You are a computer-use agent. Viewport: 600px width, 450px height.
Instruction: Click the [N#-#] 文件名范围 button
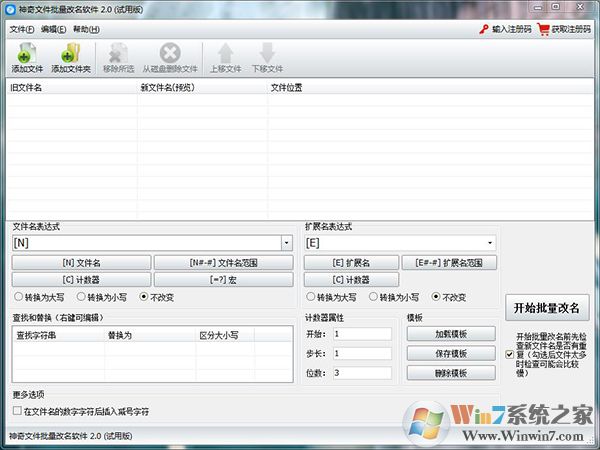223,263
